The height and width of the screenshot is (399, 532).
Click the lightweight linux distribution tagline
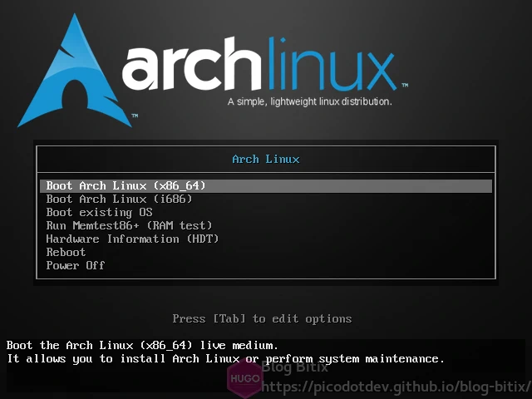coord(309,101)
